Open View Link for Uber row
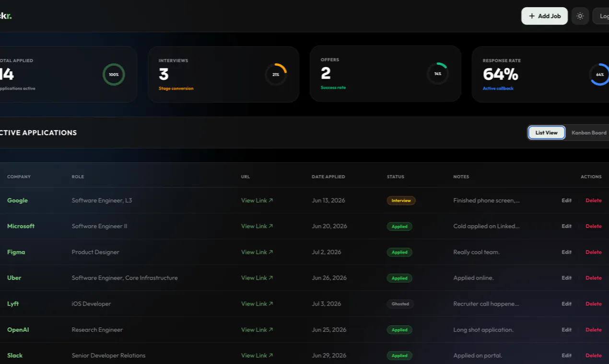 click(257, 278)
